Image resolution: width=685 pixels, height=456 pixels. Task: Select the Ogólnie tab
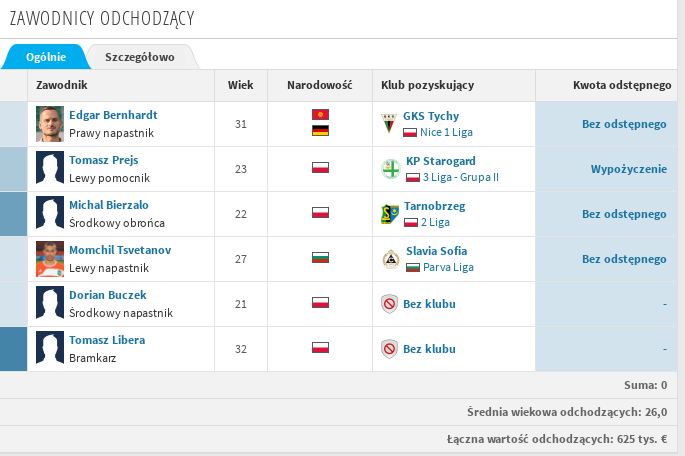click(44, 57)
